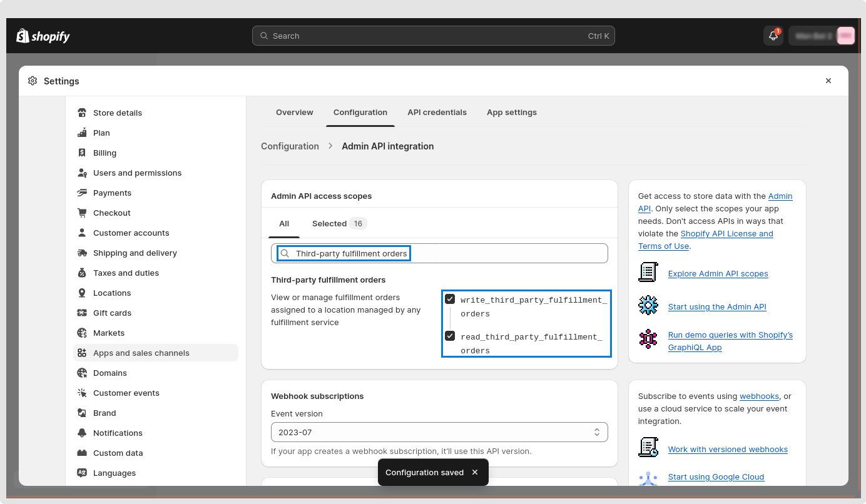Viewport: 866px width, 504px height.
Task: Click the Settings gear icon
Action: 33,81
